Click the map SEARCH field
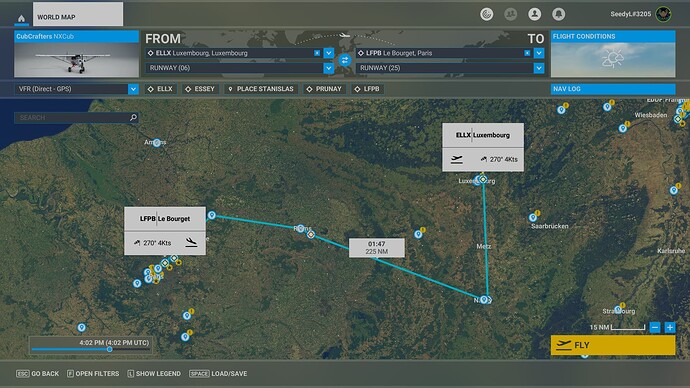690x388 pixels. pos(73,117)
